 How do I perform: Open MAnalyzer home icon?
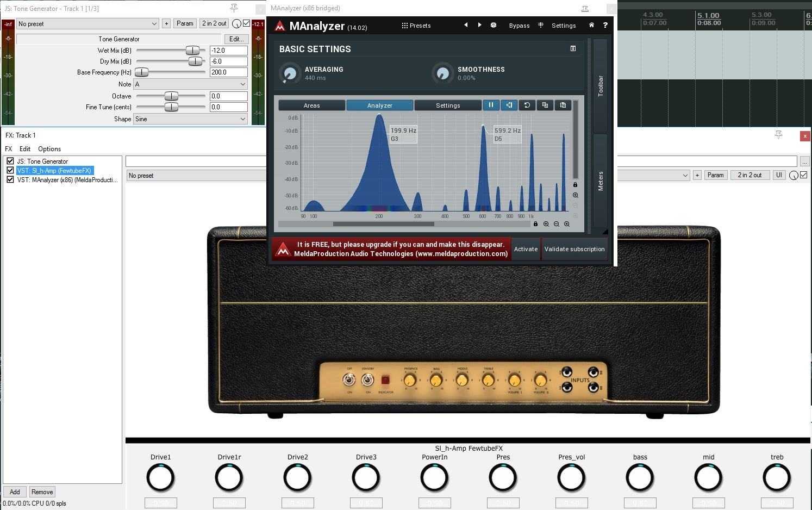[591, 25]
